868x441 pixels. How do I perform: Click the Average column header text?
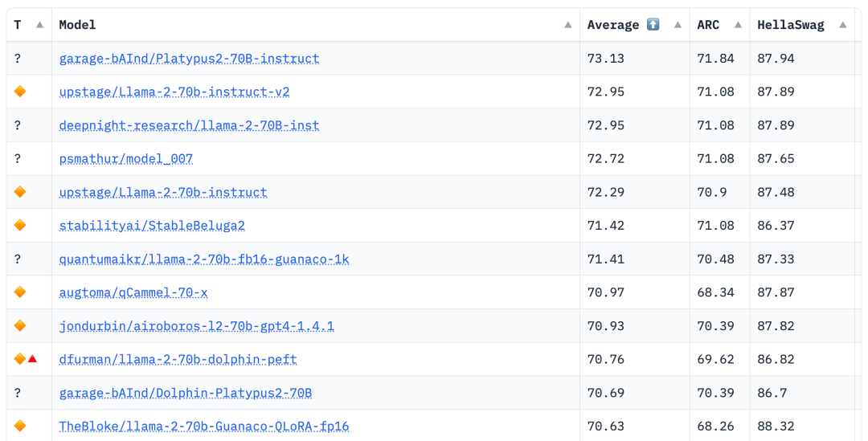tap(612, 25)
